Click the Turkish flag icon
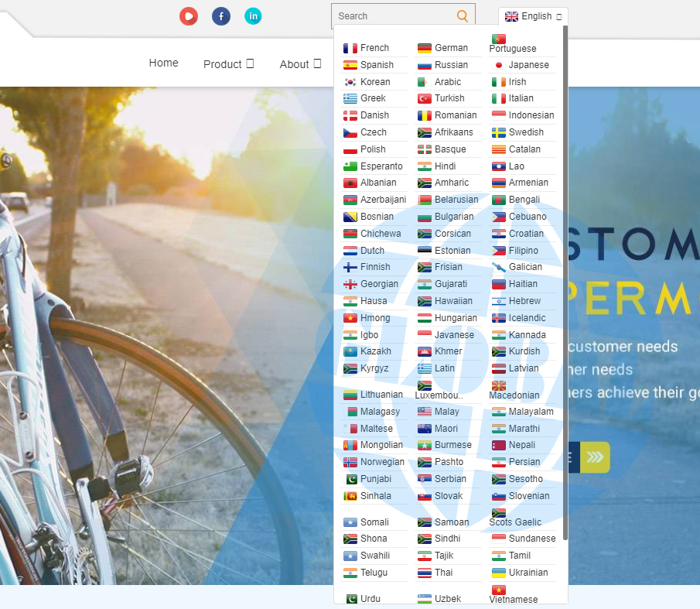 pos(425,98)
